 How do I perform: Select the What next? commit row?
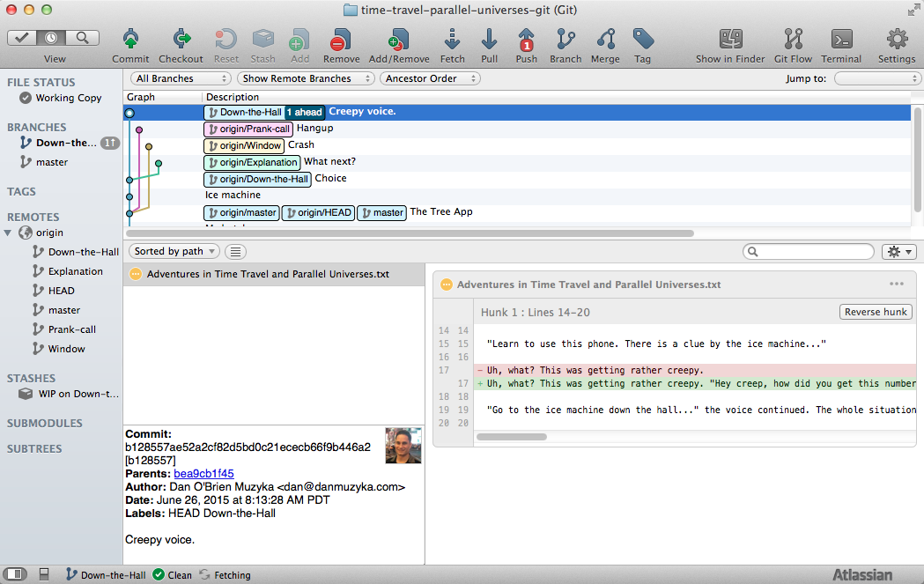(x=517, y=162)
